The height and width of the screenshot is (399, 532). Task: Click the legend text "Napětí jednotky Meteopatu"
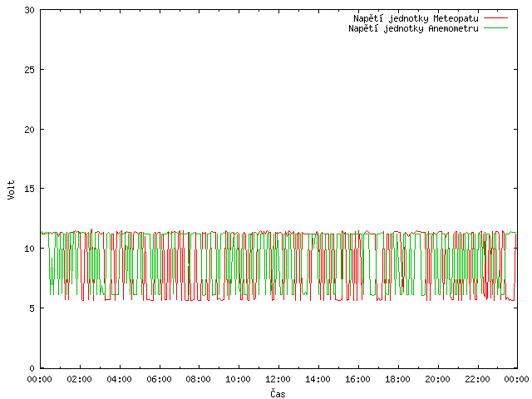tap(416, 18)
